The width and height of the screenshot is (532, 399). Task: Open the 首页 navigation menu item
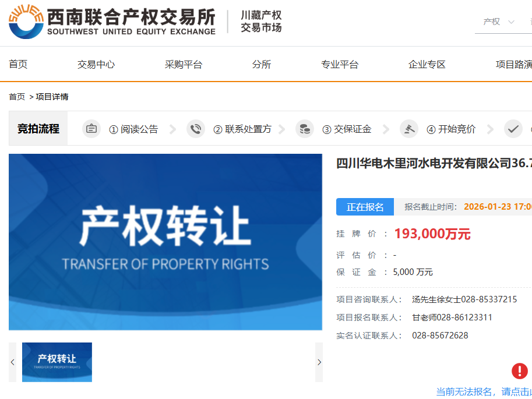pyautogui.click(x=18, y=65)
